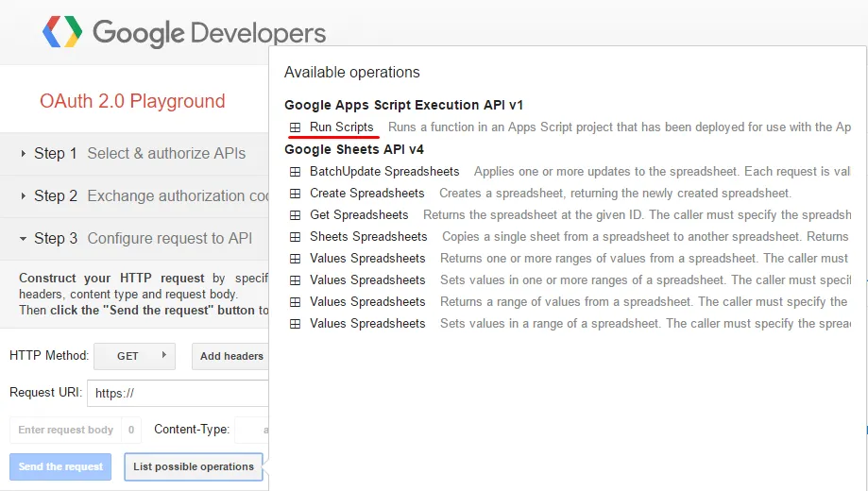Image resolution: width=868 pixels, height=491 pixels.
Task: Expand the Create Spreadsheets plus icon
Action: [x=295, y=194]
